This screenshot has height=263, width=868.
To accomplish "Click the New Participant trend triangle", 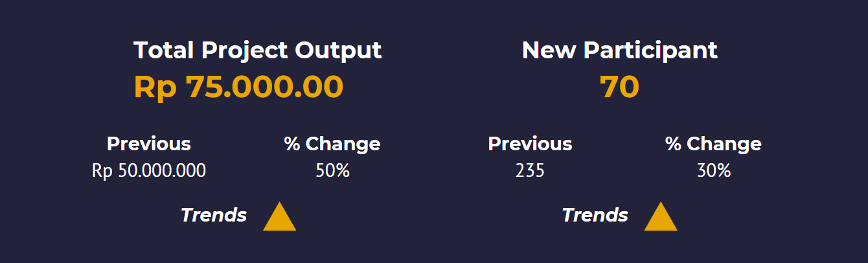I will point(661,217).
